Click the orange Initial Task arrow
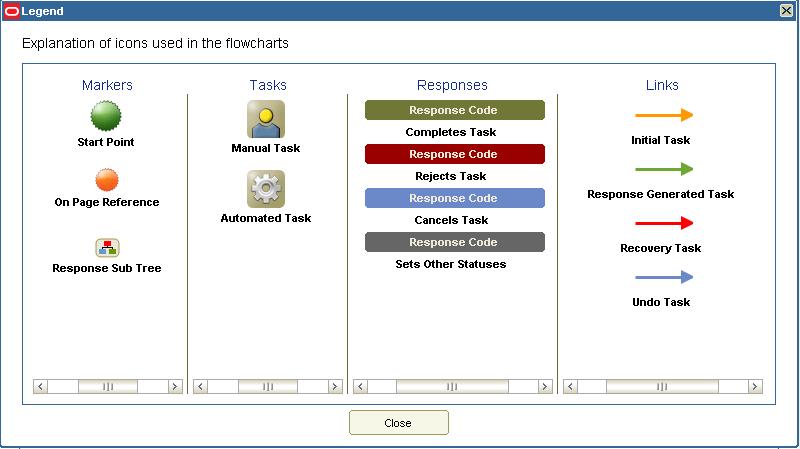 click(664, 115)
